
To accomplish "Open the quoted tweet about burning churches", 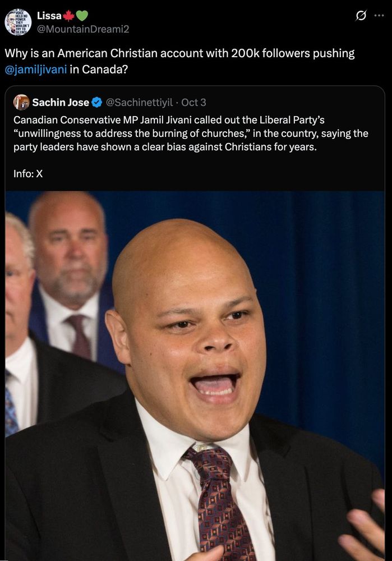I will tap(195, 322).
